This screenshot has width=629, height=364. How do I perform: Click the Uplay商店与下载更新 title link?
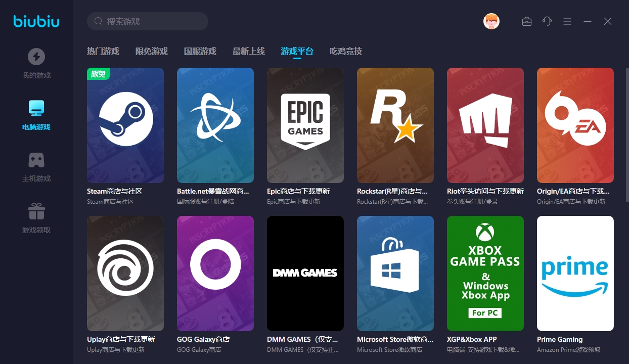pyautogui.click(x=121, y=339)
